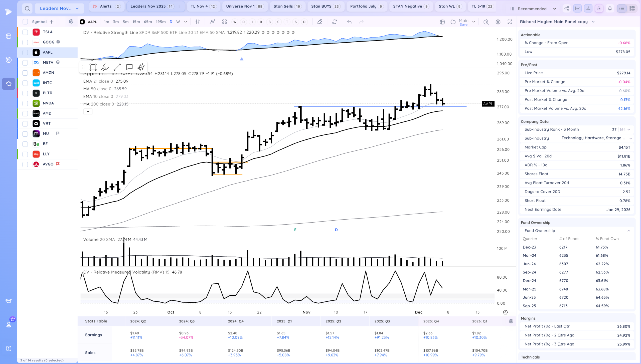This screenshot has height=364, width=641.
Task: Select the 65m timeframe button
Action: coord(148,22)
